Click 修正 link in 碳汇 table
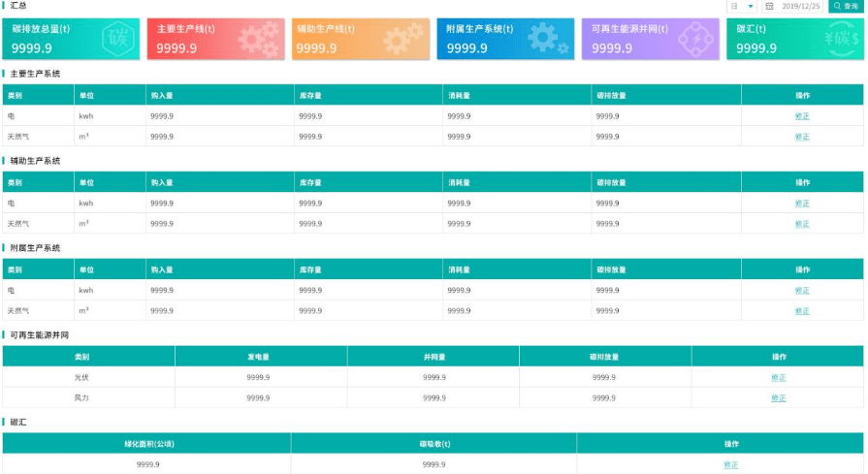This screenshot has height=474, width=868. click(730, 464)
